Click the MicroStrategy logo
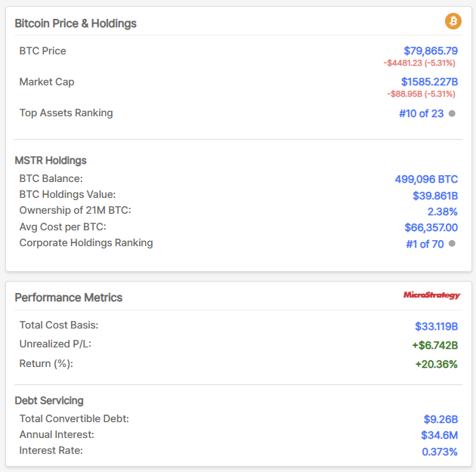 coord(431,295)
